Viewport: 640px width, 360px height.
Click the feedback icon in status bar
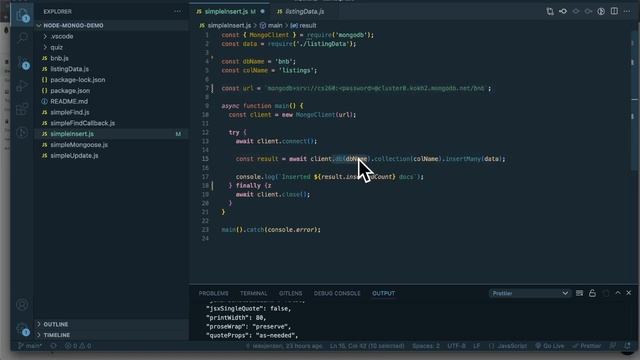tap(613, 346)
